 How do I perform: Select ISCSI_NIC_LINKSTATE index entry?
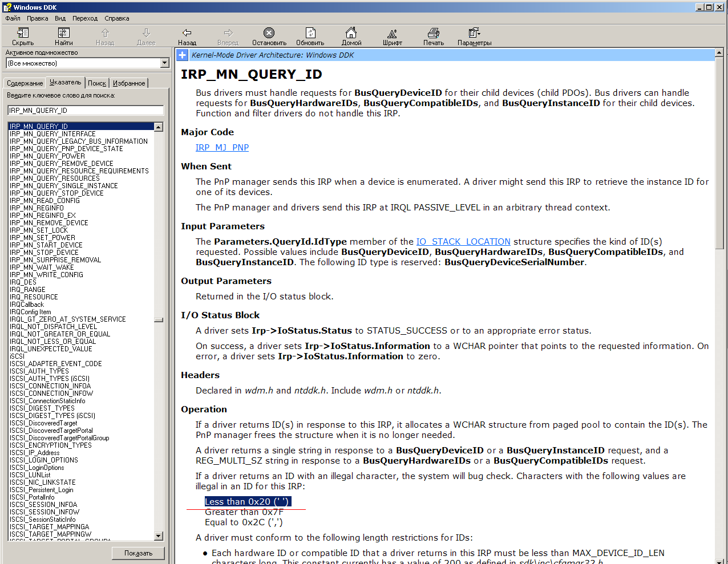click(x=43, y=482)
